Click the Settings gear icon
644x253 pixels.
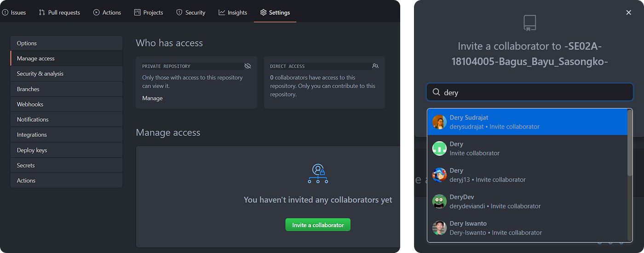pos(263,12)
